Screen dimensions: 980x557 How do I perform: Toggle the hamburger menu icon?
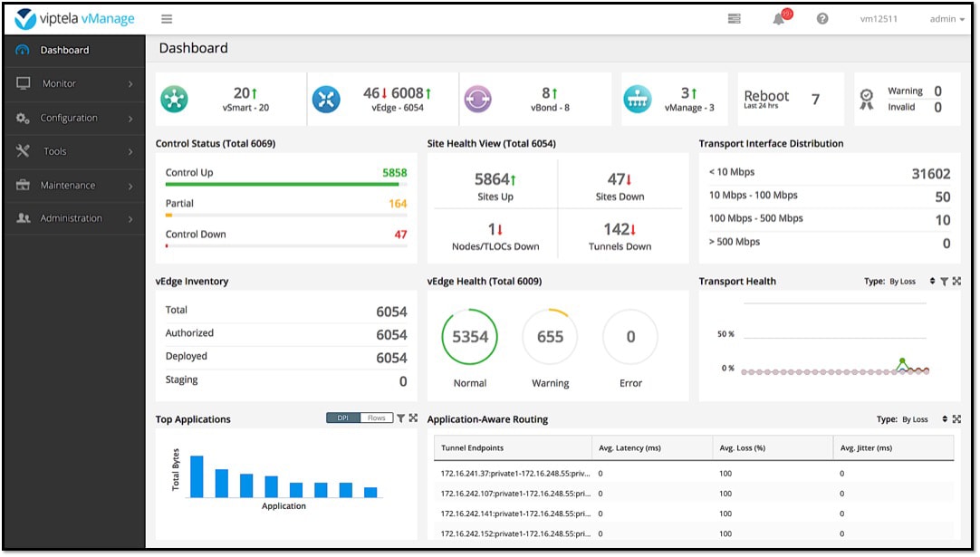pos(167,19)
